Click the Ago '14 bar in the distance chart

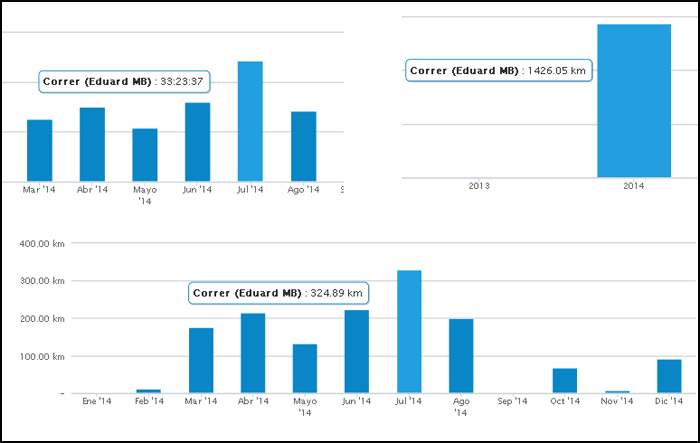pyautogui.click(x=461, y=356)
